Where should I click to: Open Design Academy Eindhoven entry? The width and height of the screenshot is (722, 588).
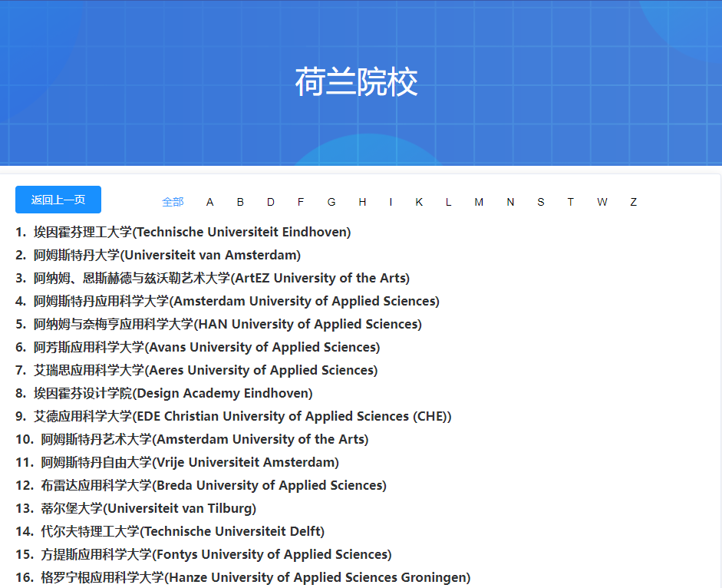point(173,393)
